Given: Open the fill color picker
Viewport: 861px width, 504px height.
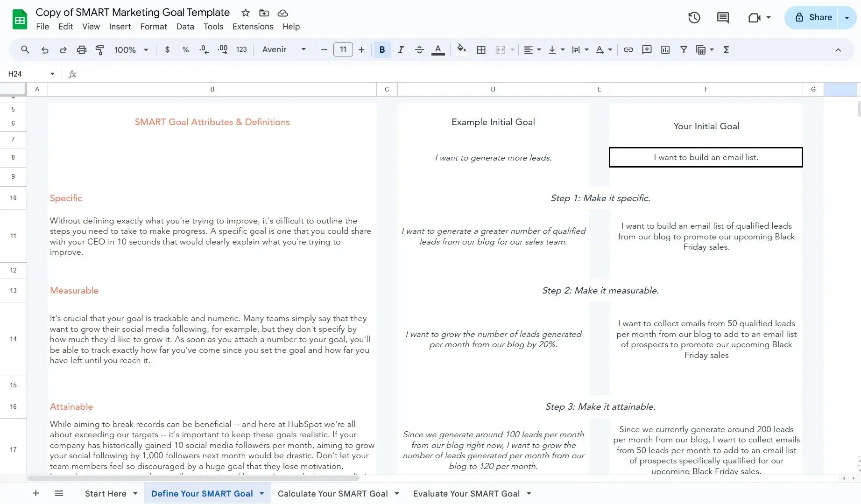Looking at the screenshot, I should pyautogui.click(x=461, y=49).
